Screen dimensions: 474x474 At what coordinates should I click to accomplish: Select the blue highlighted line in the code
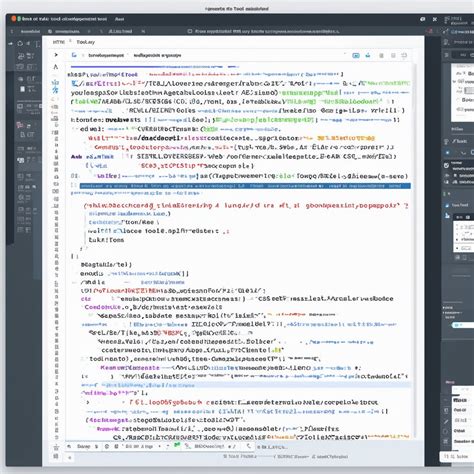245,186
